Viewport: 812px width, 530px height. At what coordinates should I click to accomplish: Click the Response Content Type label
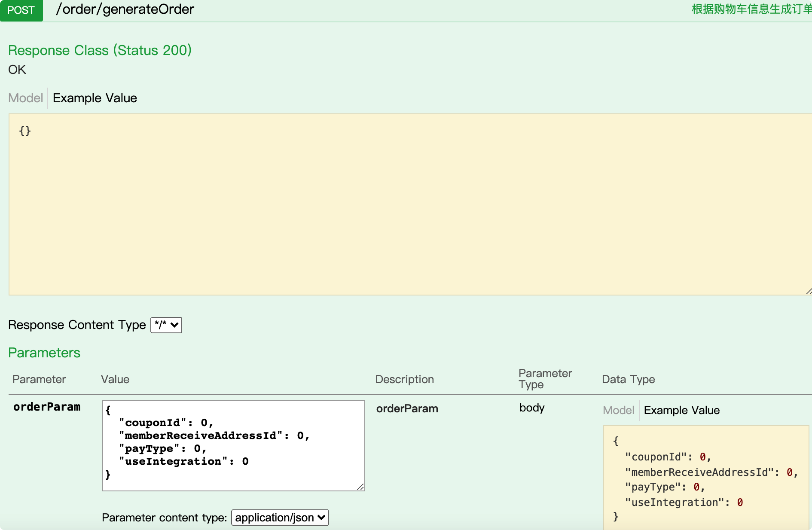77,325
